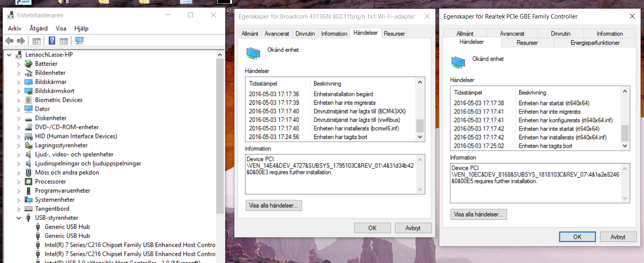Click the Broadcom events list scrollbar thumb

pyautogui.click(x=420, y=126)
